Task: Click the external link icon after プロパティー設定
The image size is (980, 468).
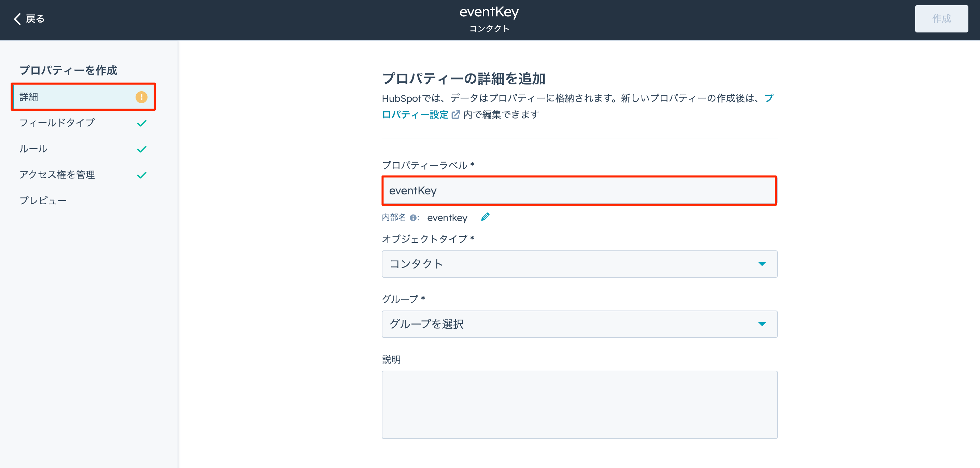Action: tap(456, 114)
